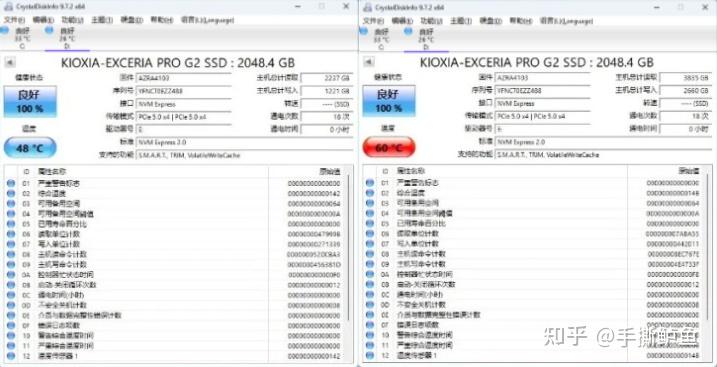Screen dimensions: 717x367
Task: Click status dot of attribute 05 in right list
Action: [370, 223]
